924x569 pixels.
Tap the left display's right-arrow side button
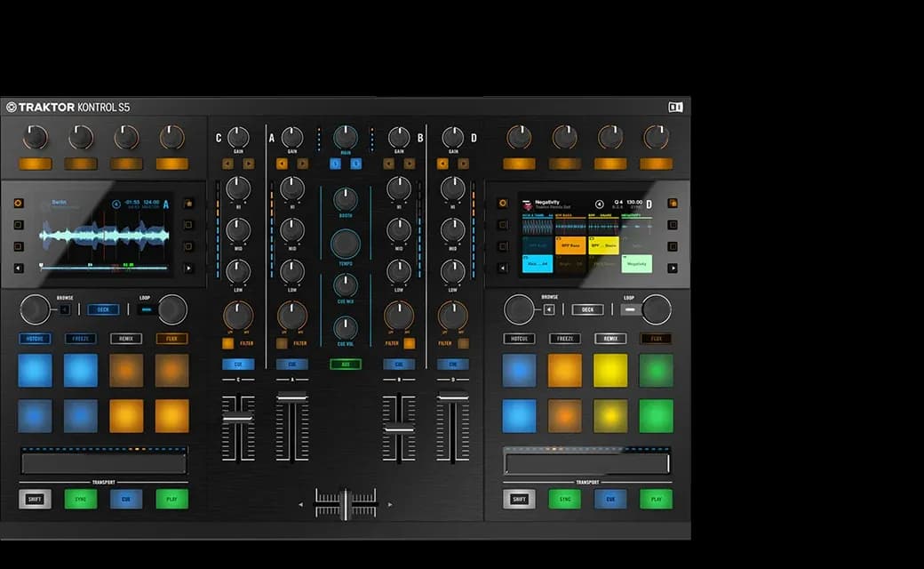(x=188, y=268)
